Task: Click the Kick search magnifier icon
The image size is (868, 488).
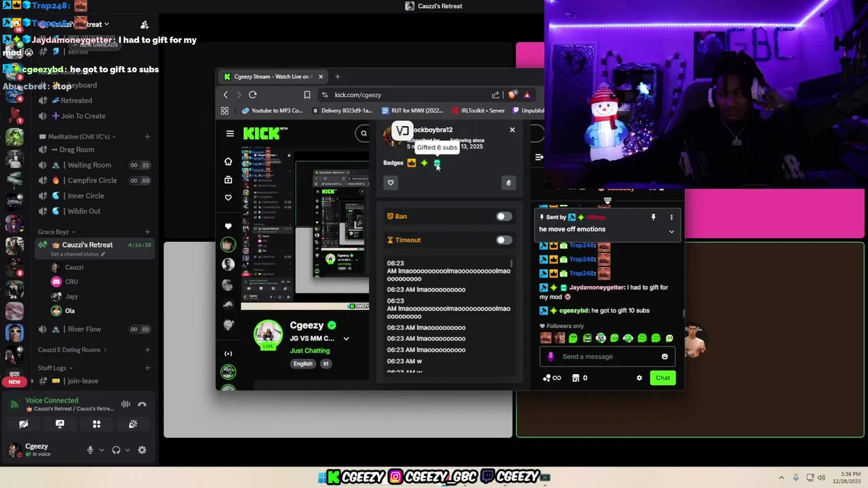Action: coord(363,134)
